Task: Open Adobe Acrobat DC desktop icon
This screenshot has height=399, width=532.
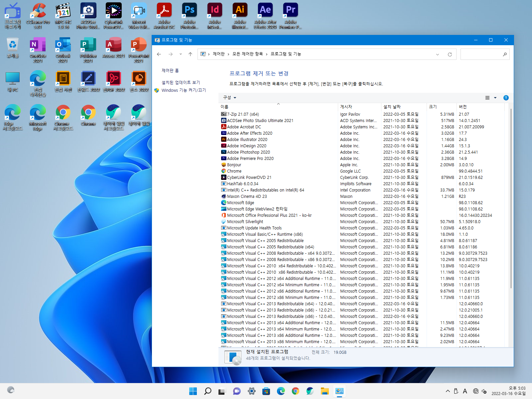Action: pyautogui.click(x=164, y=16)
